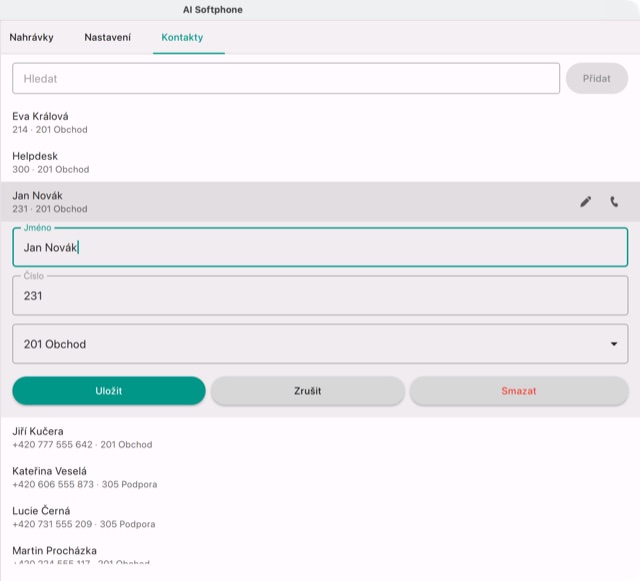Select the Helpdesk contact row

coord(320,162)
